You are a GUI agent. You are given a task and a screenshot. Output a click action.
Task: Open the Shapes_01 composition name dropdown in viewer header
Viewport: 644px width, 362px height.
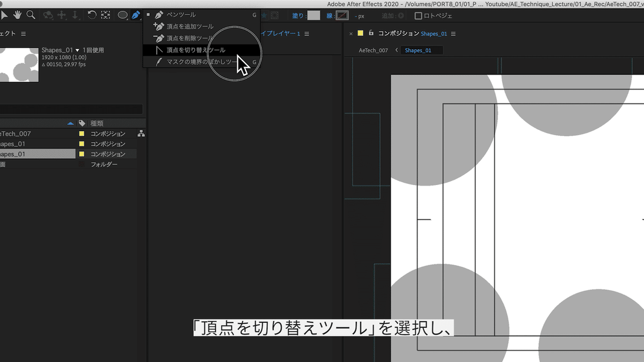click(x=434, y=34)
